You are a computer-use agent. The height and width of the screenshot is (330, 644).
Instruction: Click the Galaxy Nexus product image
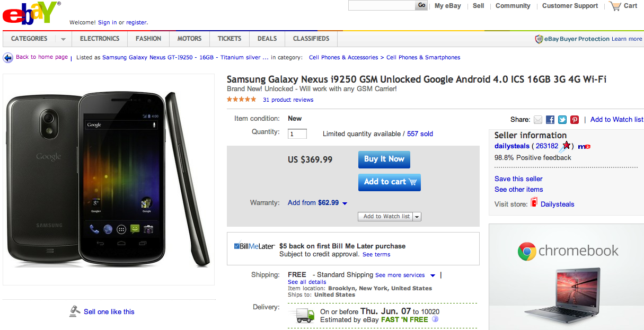(x=109, y=180)
